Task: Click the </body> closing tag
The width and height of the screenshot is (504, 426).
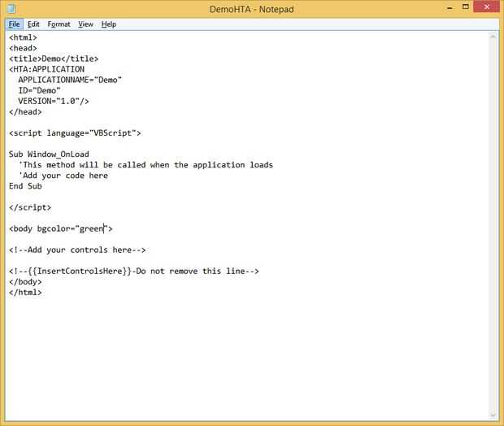Action: pos(25,281)
